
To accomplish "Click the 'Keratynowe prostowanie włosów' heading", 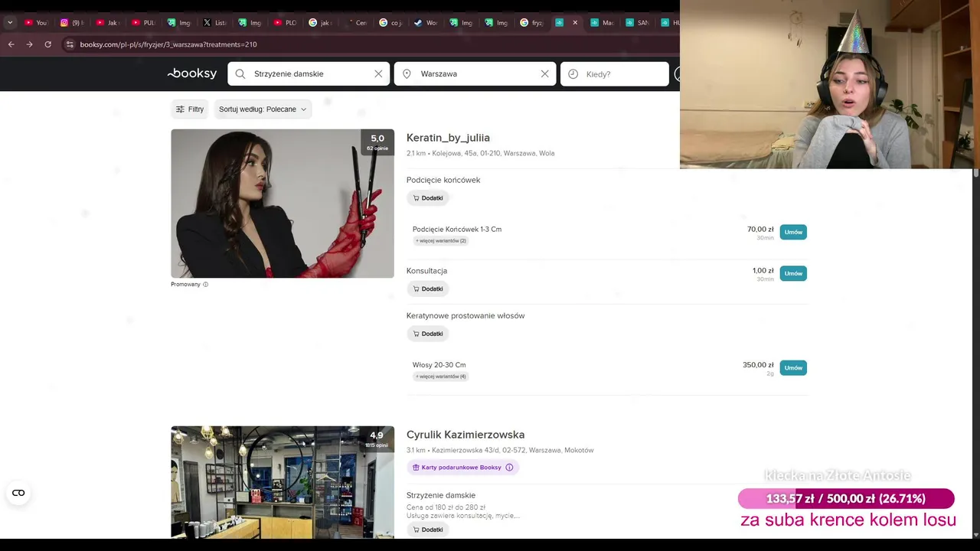I will pos(465,316).
